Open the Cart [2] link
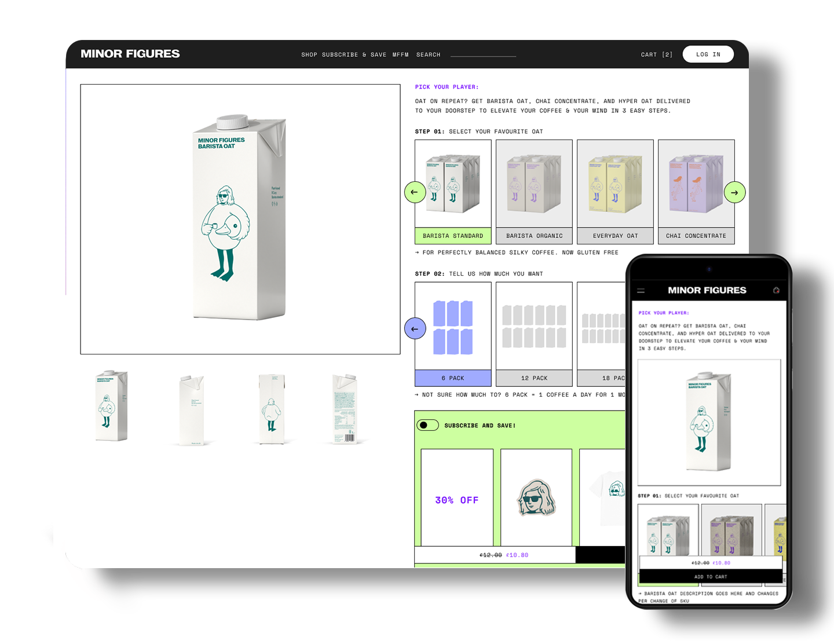Screen dimensions: 834x644 tap(657, 55)
